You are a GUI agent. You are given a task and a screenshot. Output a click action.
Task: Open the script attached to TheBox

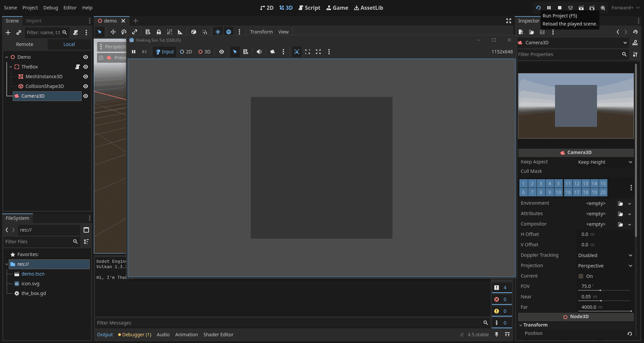tap(78, 67)
